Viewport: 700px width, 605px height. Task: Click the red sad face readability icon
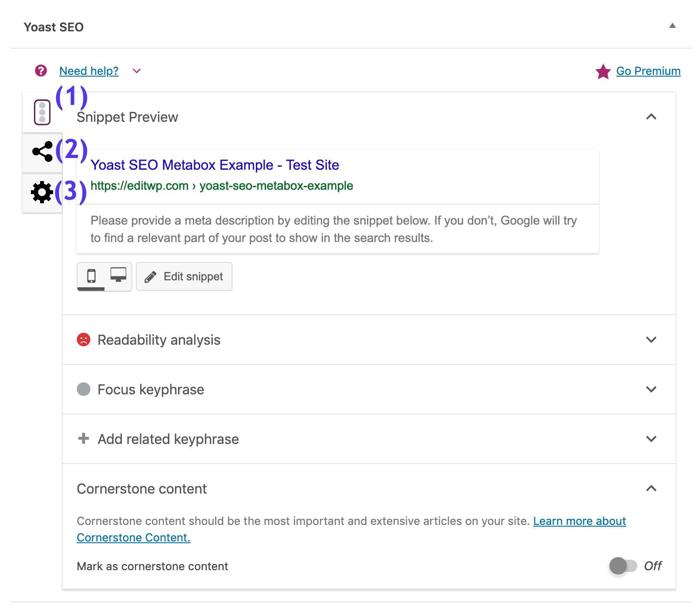pyautogui.click(x=83, y=339)
